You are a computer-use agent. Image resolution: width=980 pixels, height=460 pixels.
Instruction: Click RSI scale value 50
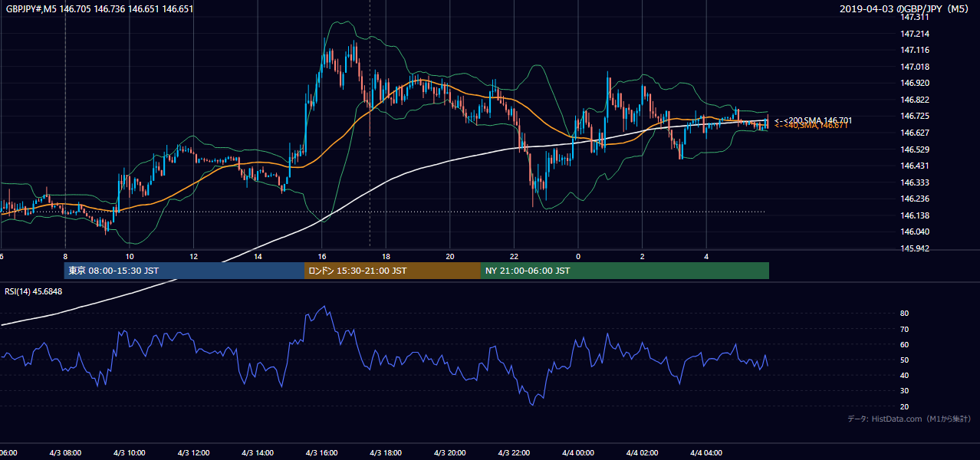[x=905, y=360]
